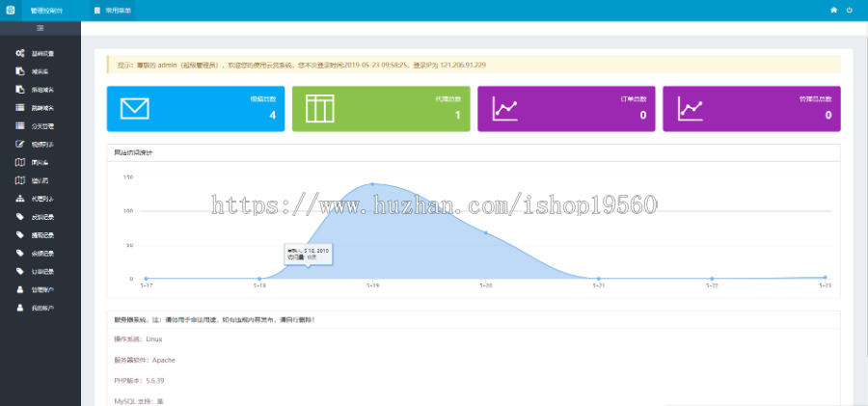Image resolution: width=868 pixels, height=406 pixels.
Task: Click the 订单总数 label text
Action: tap(634, 99)
